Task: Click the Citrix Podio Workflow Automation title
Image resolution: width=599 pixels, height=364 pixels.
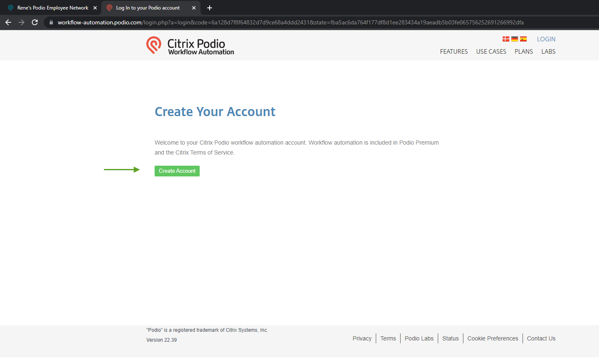Action: (201, 47)
